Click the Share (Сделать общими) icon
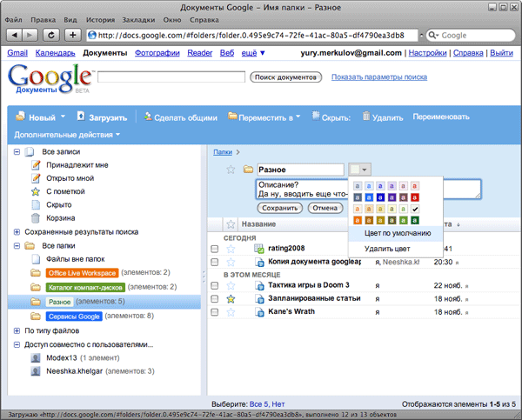The height and width of the screenshot is (420, 522). point(148,117)
